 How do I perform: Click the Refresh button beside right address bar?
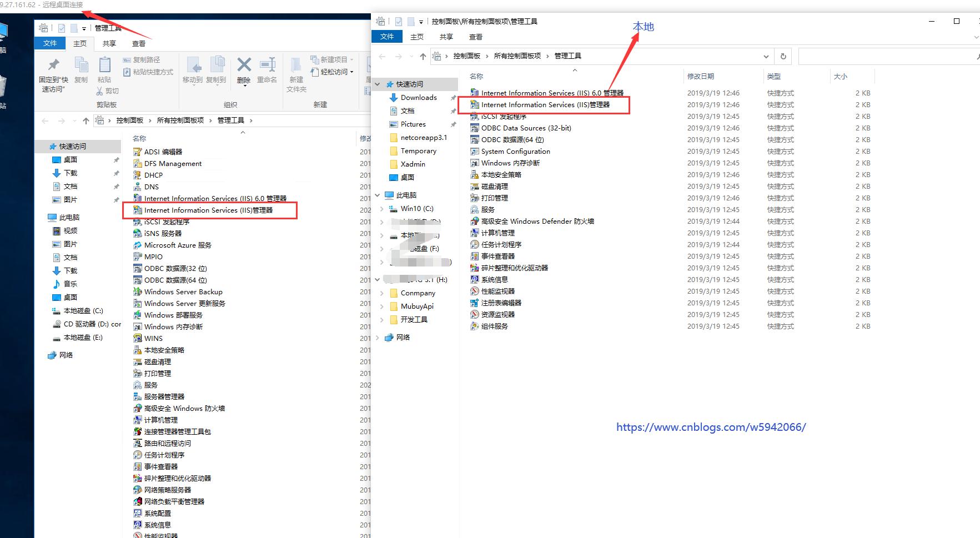(x=783, y=56)
